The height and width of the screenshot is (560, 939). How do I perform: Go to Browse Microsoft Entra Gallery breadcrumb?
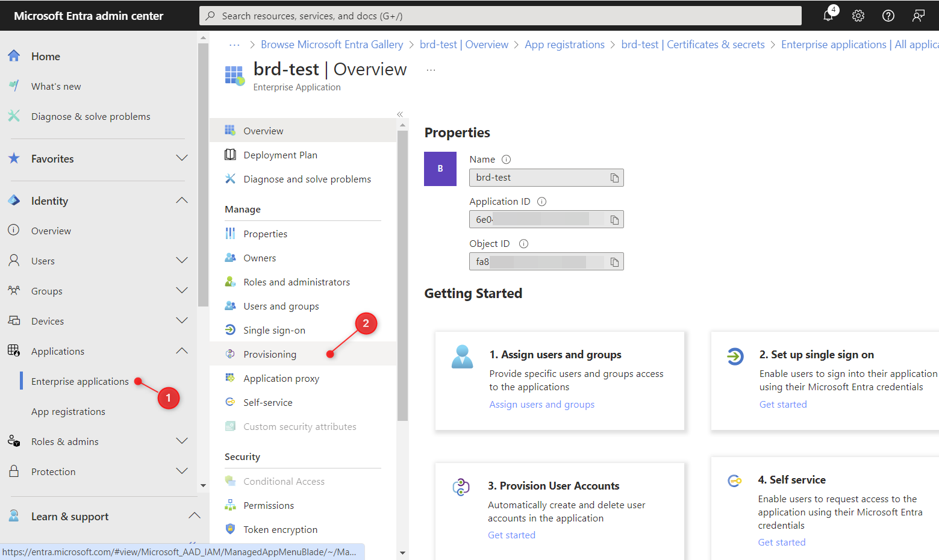coord(332,45)
